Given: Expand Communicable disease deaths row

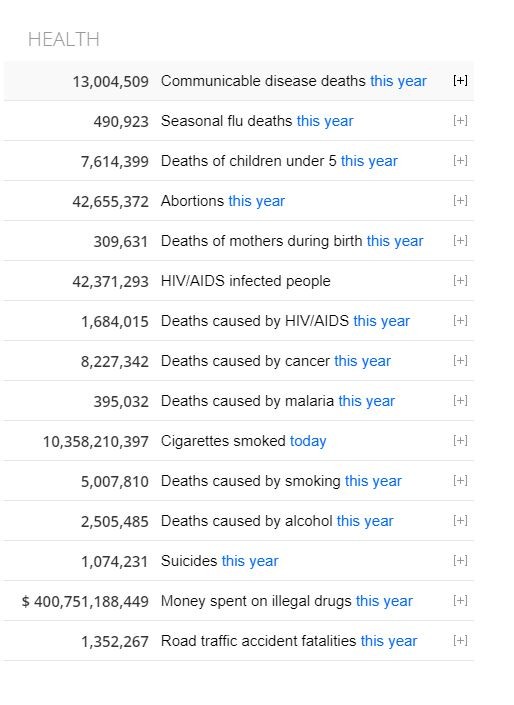Looking at the screenshot, I should (x=460, y=80).
